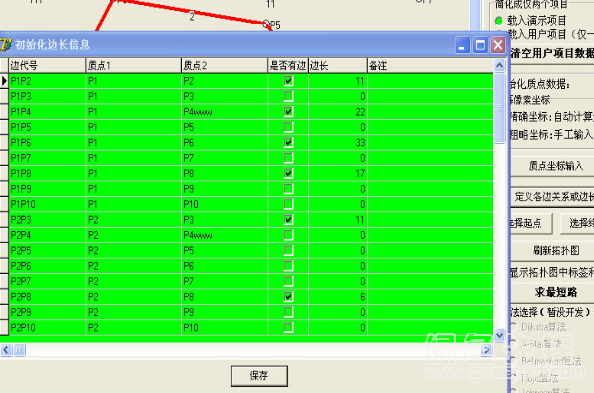Click the 求最短路 button

pos(553,292)
